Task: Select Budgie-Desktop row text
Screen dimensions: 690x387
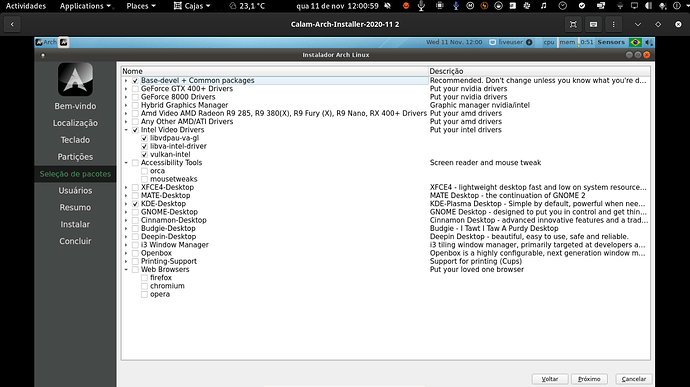Action: click(x=168, y=229)
